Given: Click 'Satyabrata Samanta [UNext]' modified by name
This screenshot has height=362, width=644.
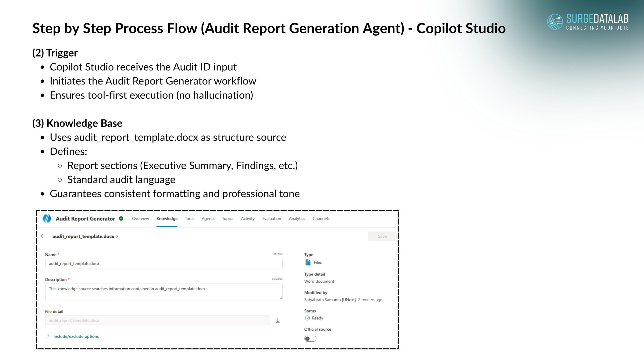Looking at the screenshot, I should pyautogui.click(x=330, y=300).
